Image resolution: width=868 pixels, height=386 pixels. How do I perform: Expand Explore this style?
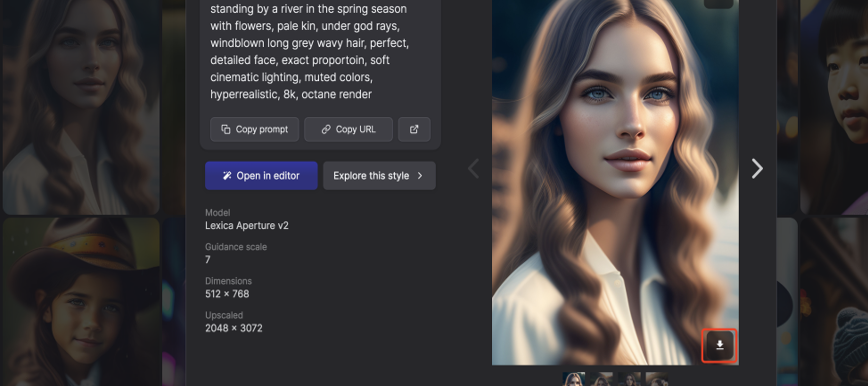379,175
